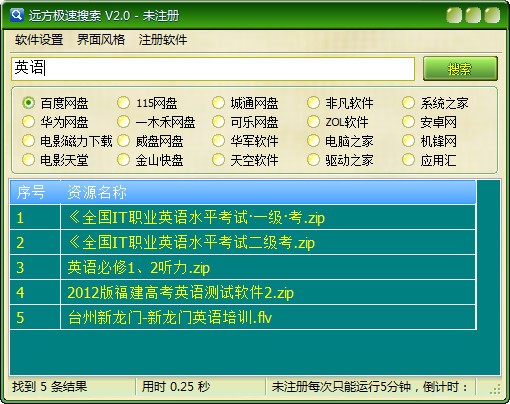Select the 安卓网 radio button
Viewport: 510px width, 404px height.
408,122
